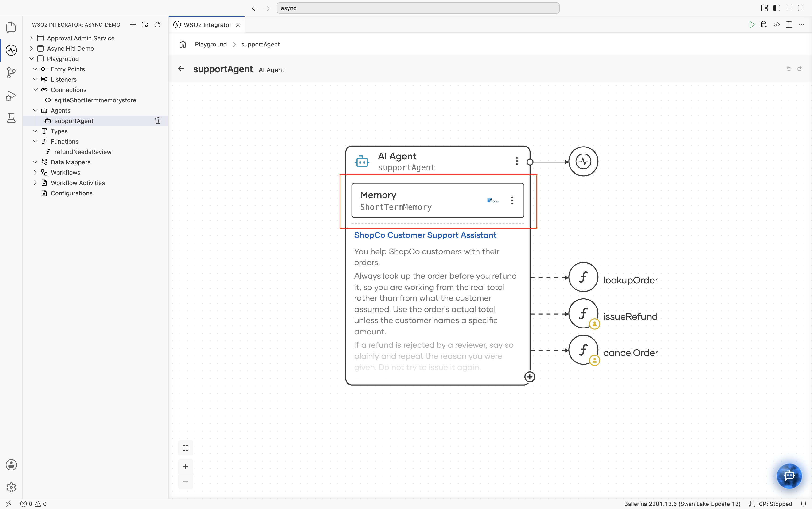The image size is (812, 509).
Task: Fit diagram to screen with the fit icon
Action: pyautogui.click(x=186, y=448)
